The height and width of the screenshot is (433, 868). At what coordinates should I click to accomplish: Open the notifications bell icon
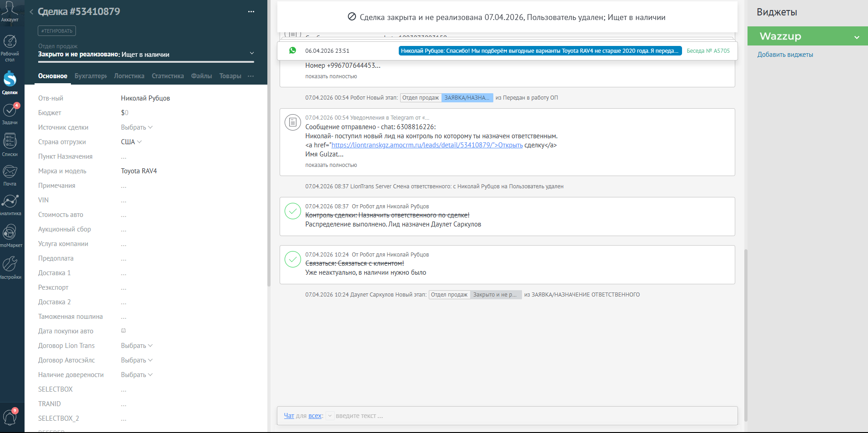(x=10, y=417)
